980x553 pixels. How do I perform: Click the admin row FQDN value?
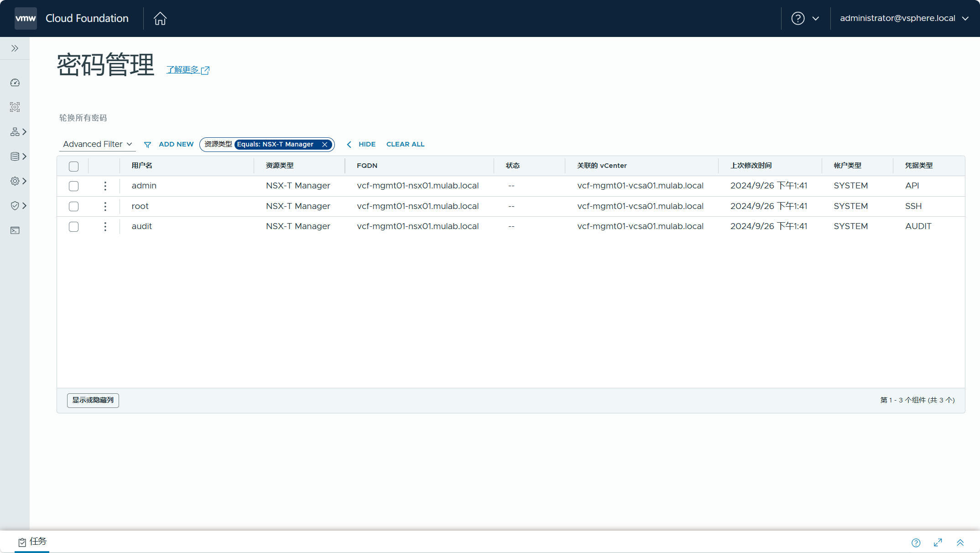pos(417,186)
